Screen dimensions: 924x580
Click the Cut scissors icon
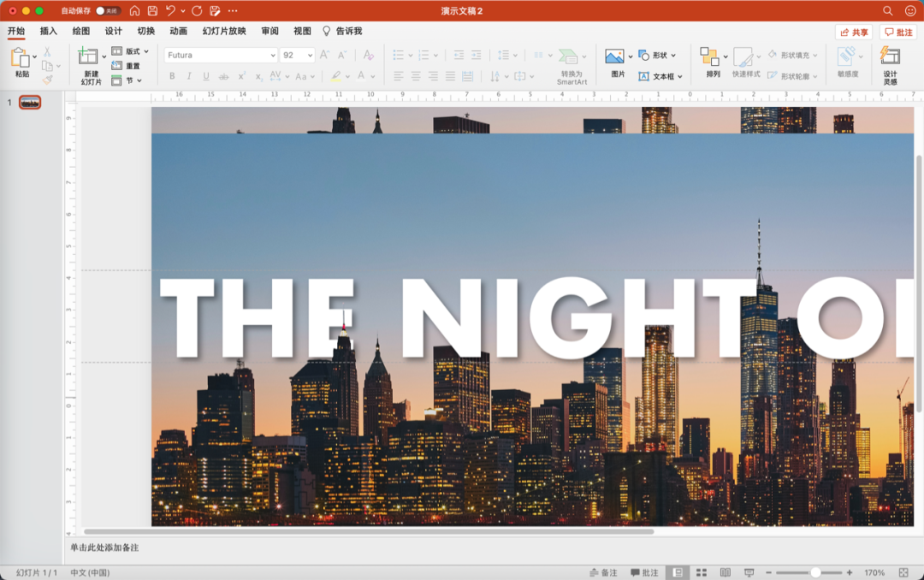click(47, 52)
